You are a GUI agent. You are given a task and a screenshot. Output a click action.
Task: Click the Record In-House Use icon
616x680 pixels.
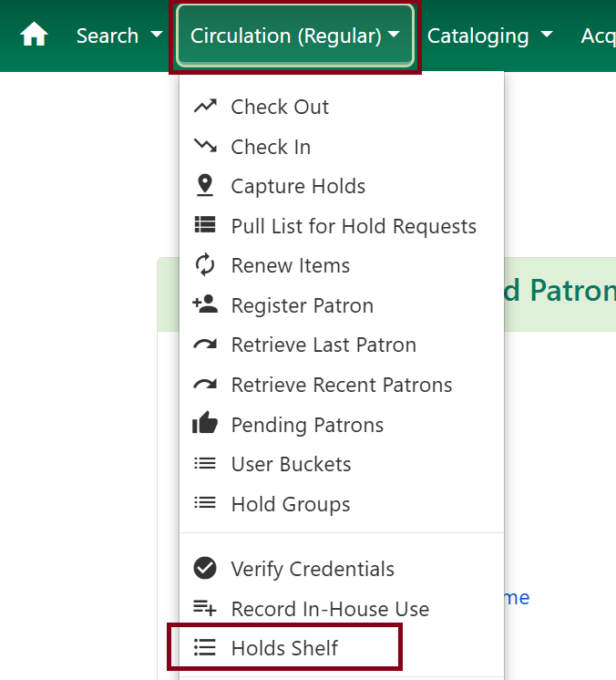coord(205,609)
